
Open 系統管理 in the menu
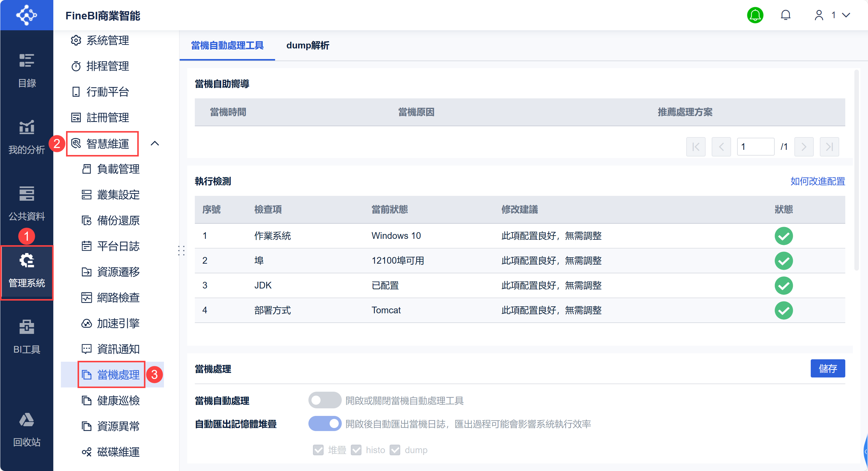(x=100, y=40)
